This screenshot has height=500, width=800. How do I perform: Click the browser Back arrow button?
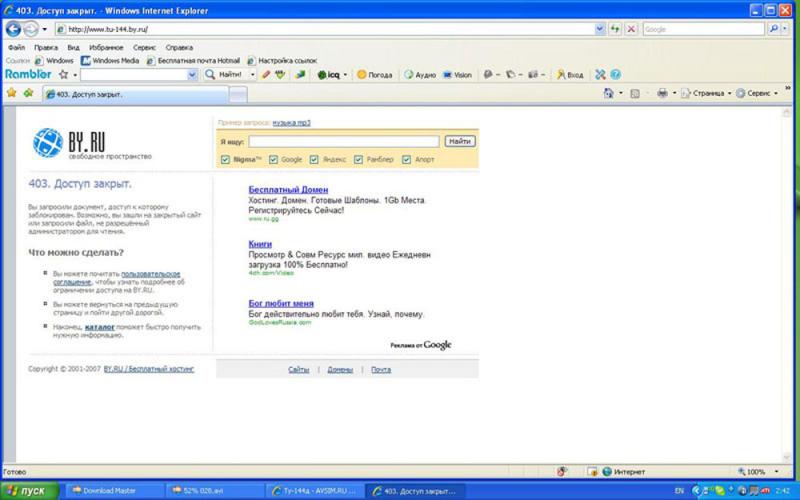(13, 29)
